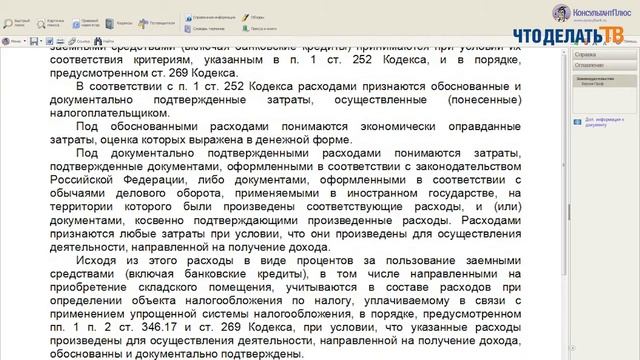The image size is (640, 360).
Task: Click the Ссылка paperclip button
Action: point(79,41)
